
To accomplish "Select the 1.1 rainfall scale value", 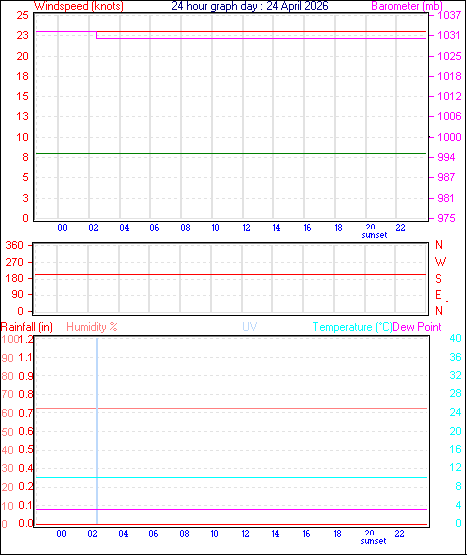I will [x=26, y=358].
